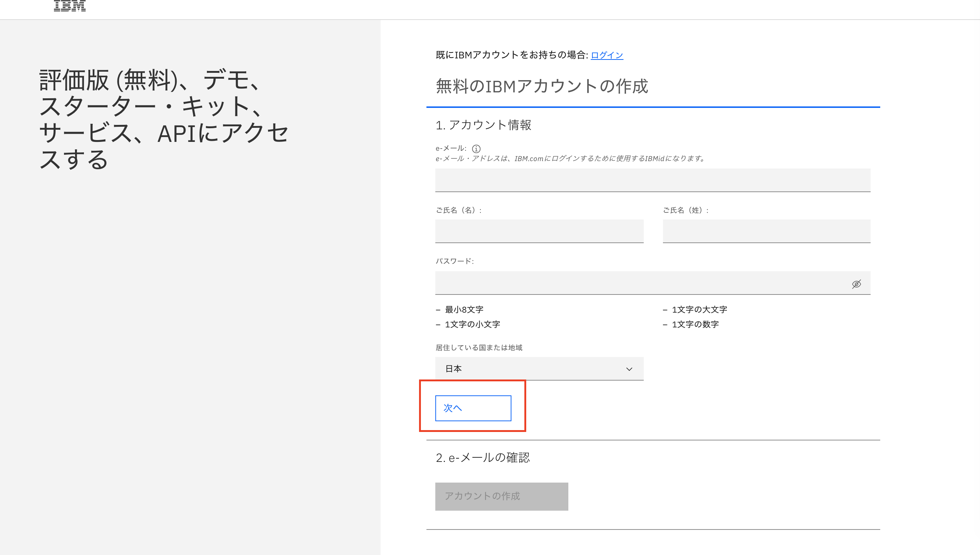Focus the e-メール input field
Screen dimensions: 980x555
tap(653, 180)
